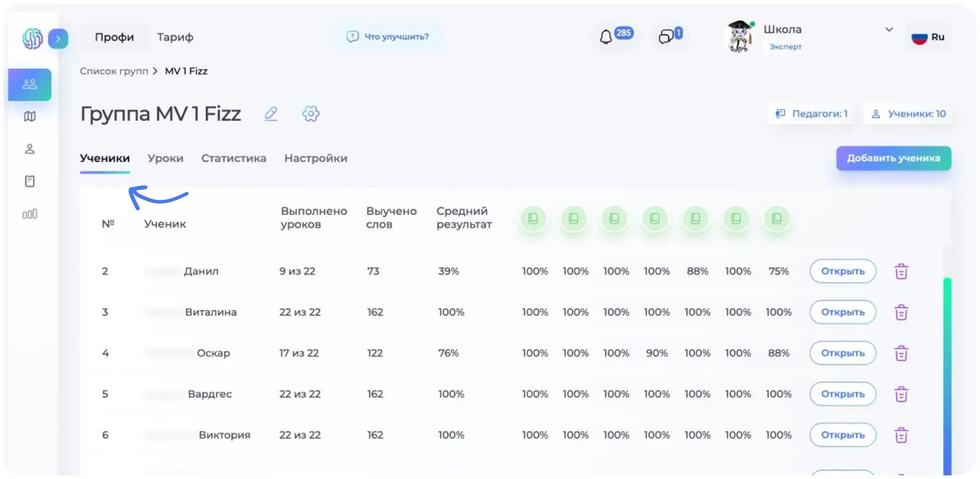Open the notes/clipboard icon in the sidebar
This screenshot has width=980, height=479.
[29, 181]
